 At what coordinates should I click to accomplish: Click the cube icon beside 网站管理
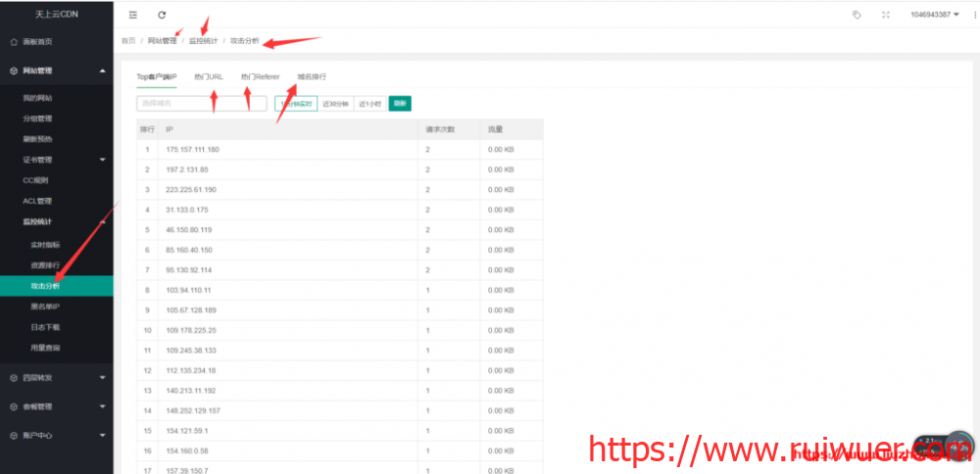[13, 71]
